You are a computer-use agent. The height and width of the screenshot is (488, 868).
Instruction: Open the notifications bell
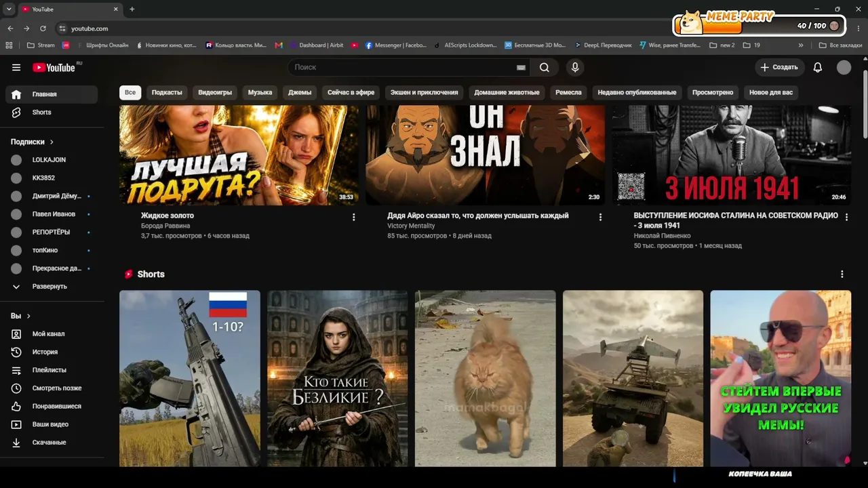[818, 67]
